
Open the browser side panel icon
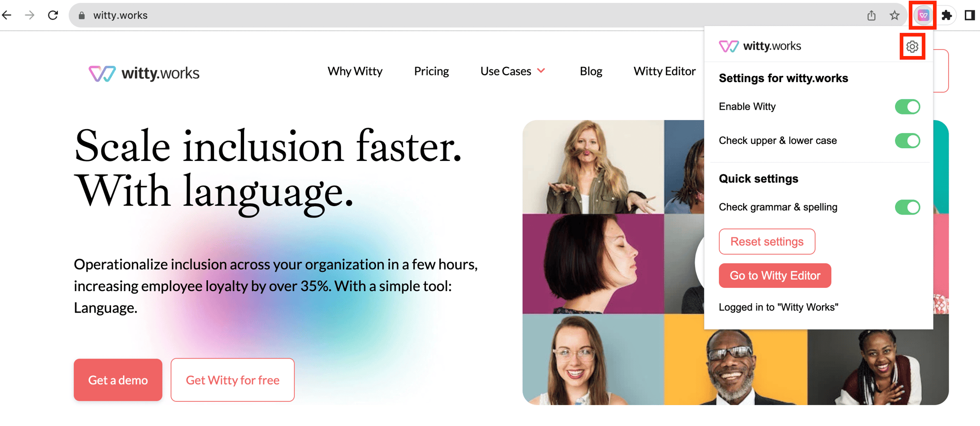pyautogui.click(x=970, y=15)
